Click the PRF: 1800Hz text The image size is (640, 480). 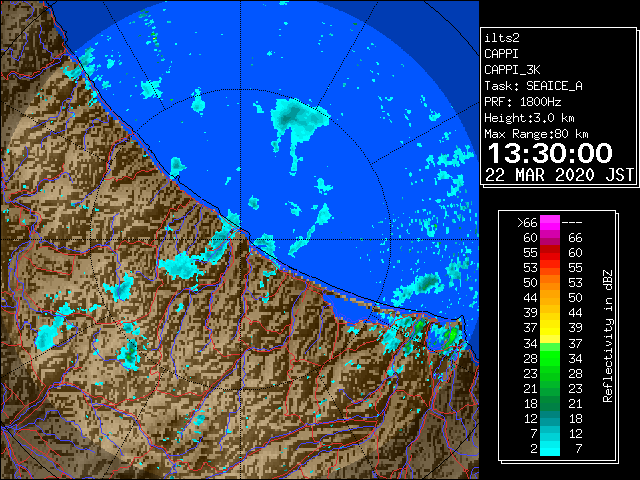click(522, 102)
